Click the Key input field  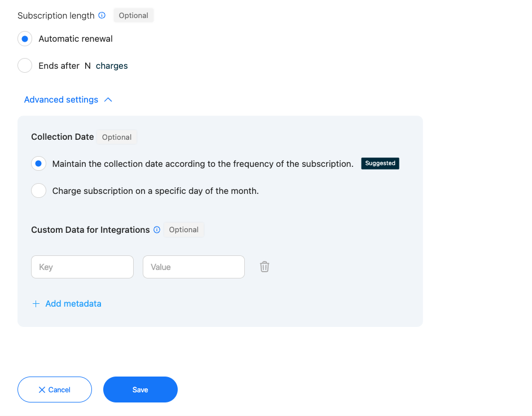82,266
